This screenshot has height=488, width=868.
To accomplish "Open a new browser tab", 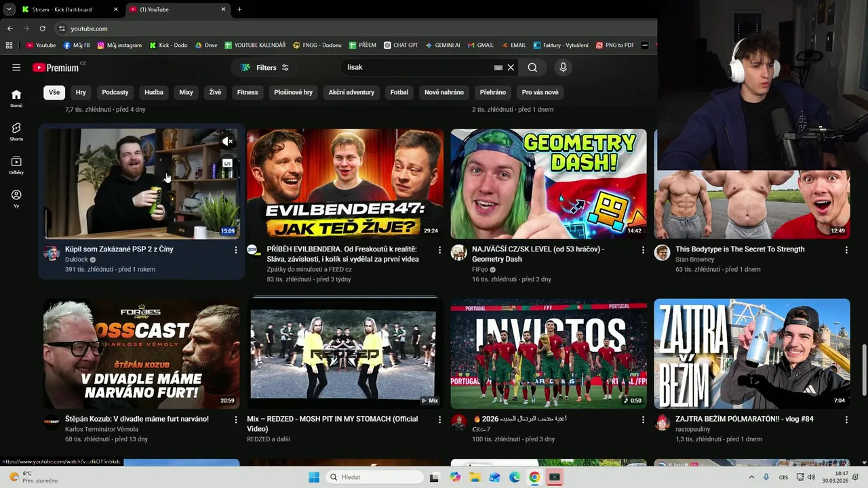I will tap(239, 9).
